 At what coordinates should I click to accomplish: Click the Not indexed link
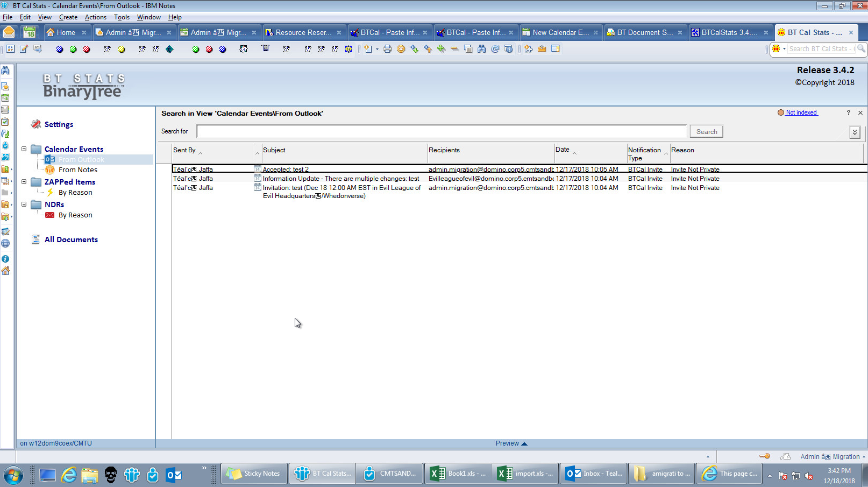coord(801,112)
